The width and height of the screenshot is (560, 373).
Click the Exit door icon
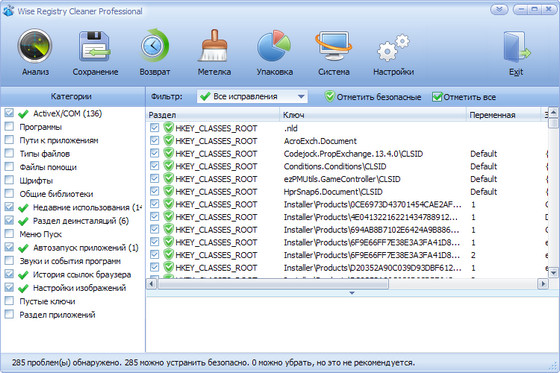pos(516,47)
